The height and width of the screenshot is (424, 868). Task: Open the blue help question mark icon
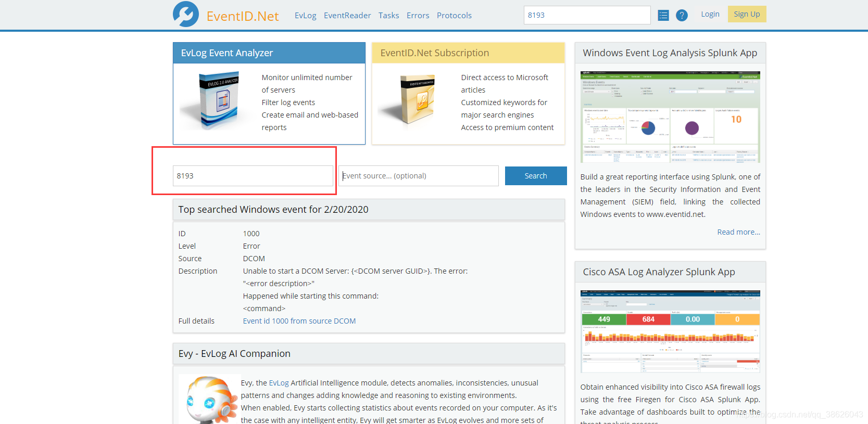click(x=682, y=16)
